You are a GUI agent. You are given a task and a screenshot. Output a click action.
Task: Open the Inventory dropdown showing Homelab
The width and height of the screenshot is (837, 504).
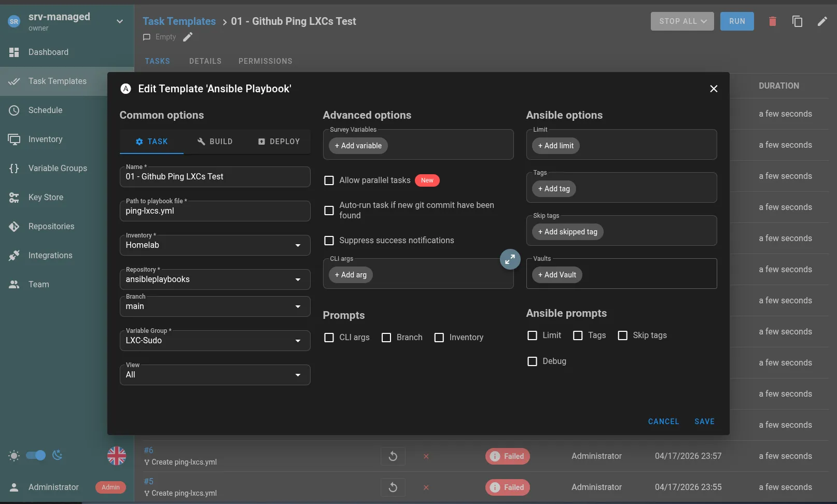point(215,245)
